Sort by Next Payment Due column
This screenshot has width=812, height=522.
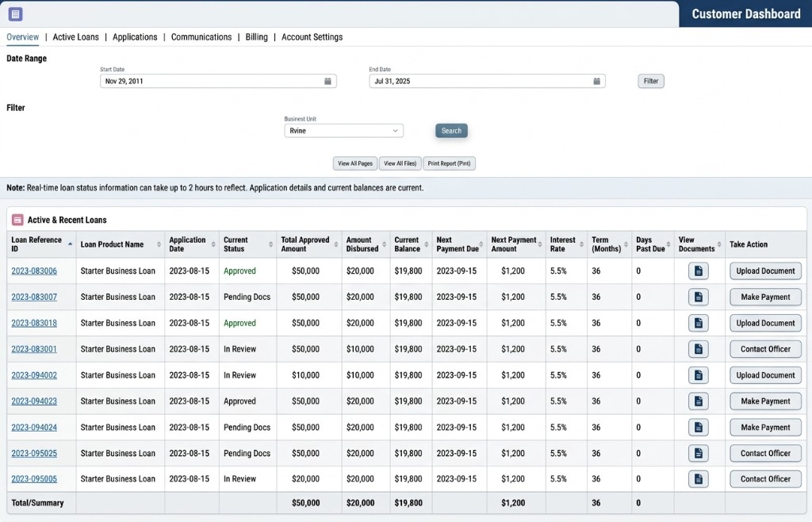[x=481, y=244]
